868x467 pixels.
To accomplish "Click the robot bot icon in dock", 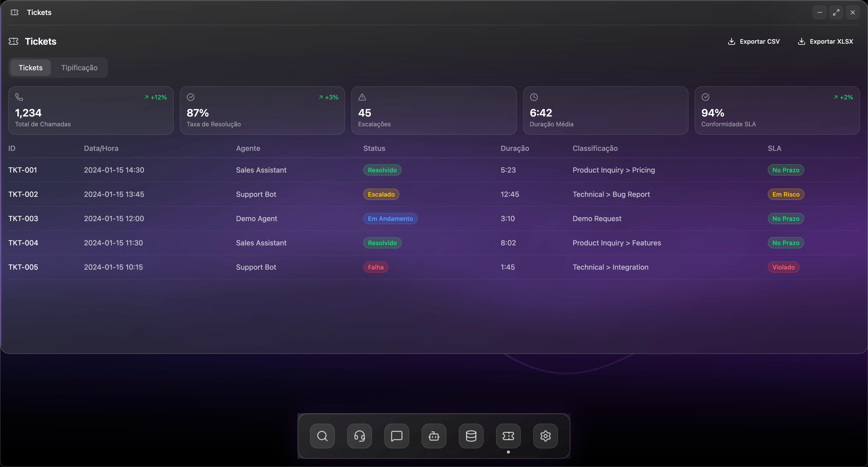I will click(x=434, y=436).
